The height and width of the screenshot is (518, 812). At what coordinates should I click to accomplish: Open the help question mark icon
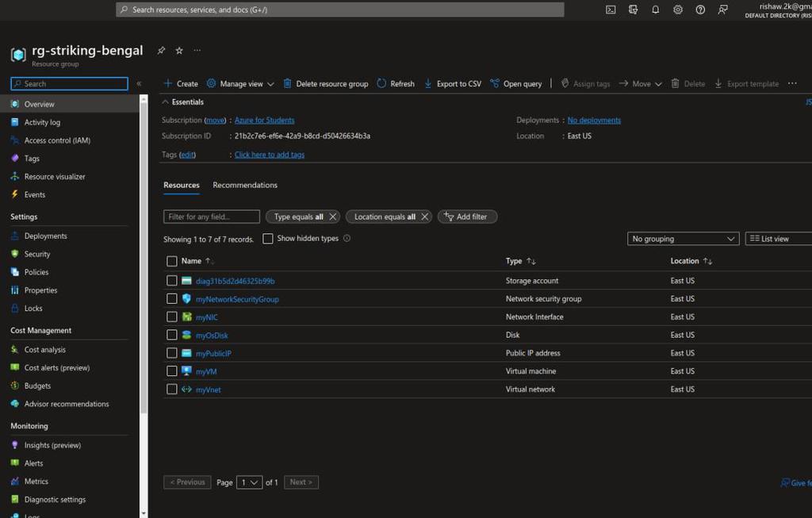pyautogui.click(x=700, y=10)
